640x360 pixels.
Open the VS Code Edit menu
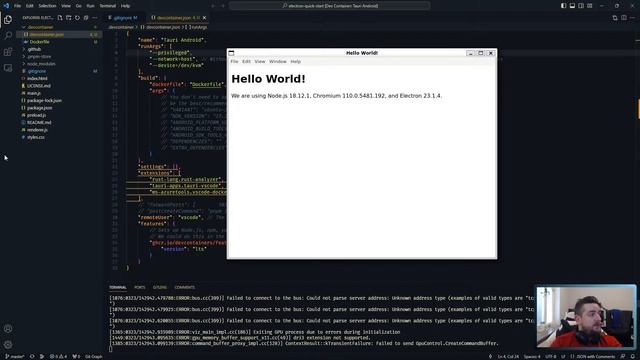pyautogui.click(x=30, y=6)
